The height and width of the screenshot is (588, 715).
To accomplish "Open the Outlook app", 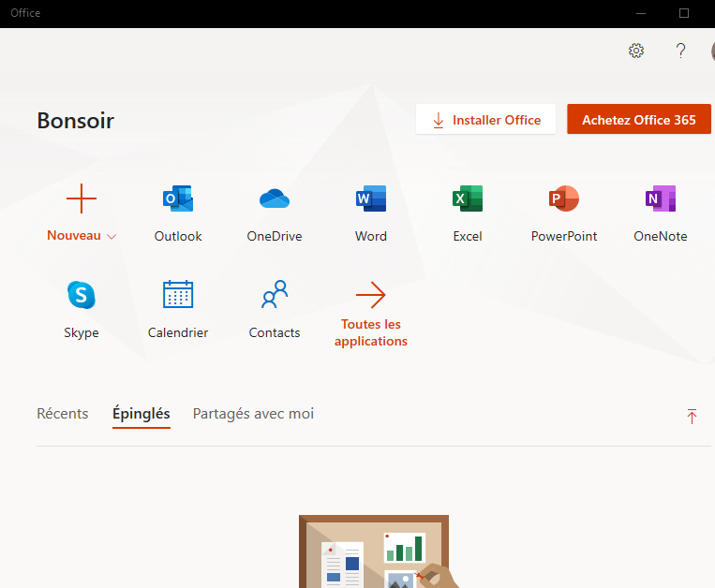I will 178,213.
